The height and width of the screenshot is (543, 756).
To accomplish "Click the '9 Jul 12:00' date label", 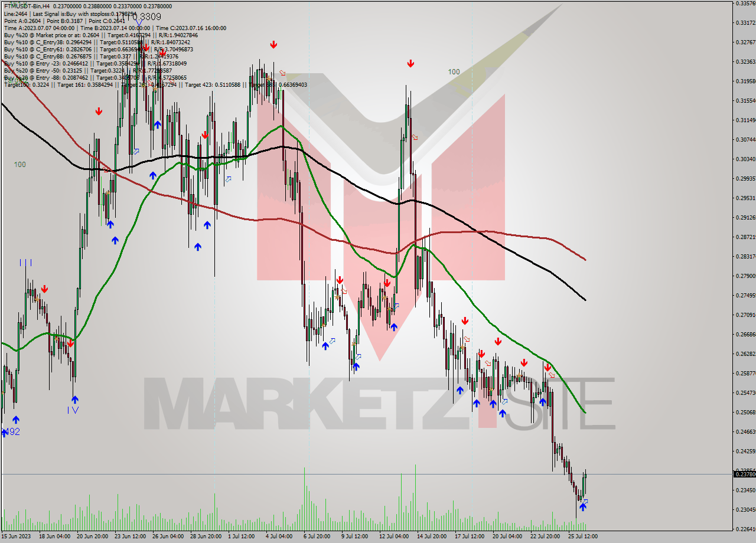I will 354,536.
